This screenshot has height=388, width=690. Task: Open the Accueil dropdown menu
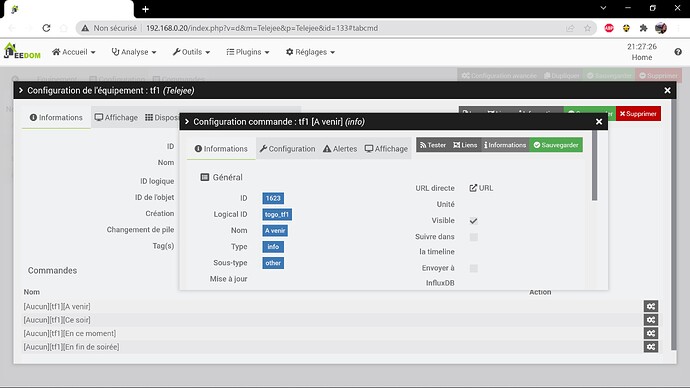pos(73,52)
